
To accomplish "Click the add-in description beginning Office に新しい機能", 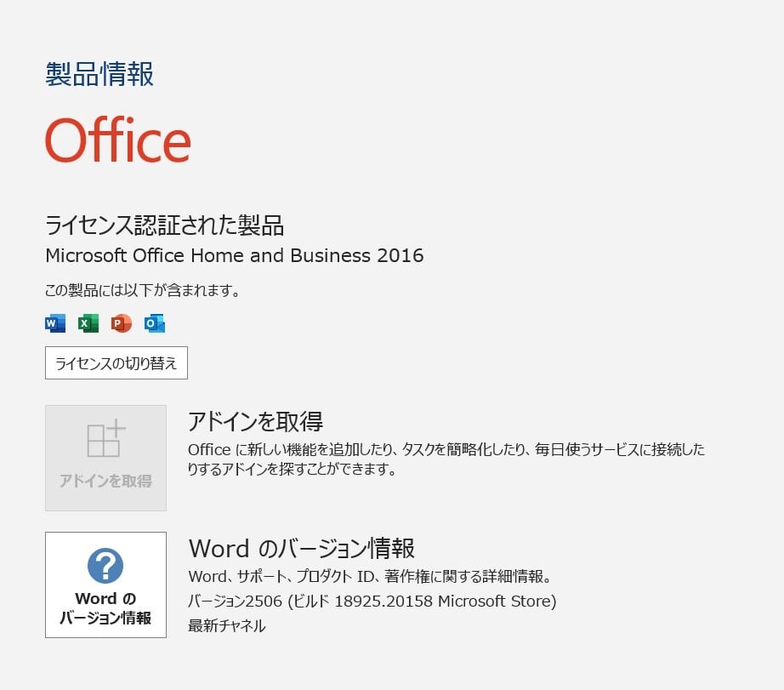I will point(446,459).
